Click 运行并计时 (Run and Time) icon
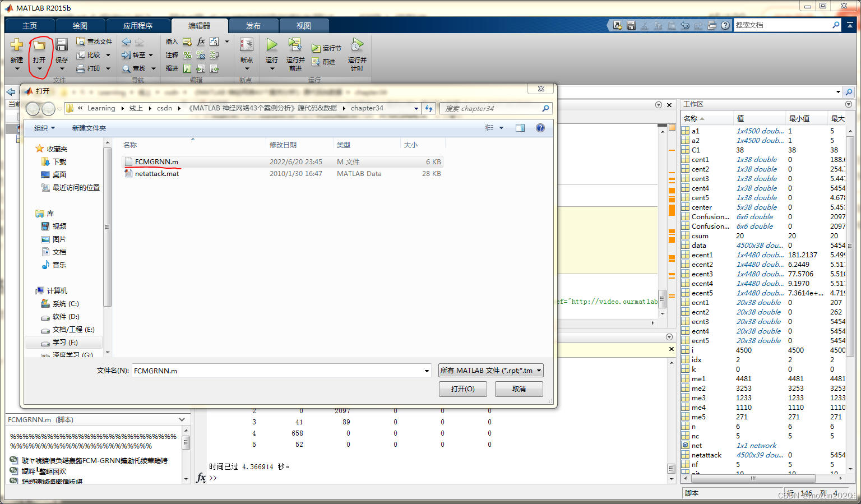The height and width of the screenshot is (504, 861). tap(357, 45)
